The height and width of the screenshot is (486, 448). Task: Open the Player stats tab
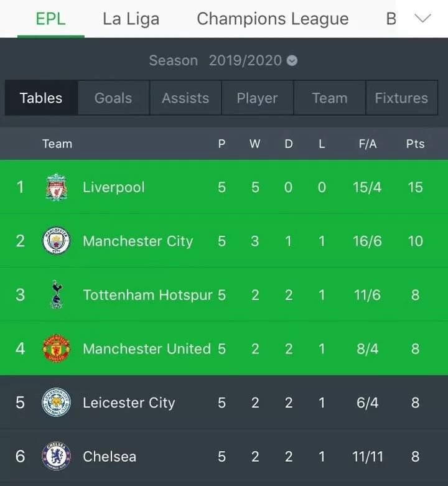pos(257,98)
